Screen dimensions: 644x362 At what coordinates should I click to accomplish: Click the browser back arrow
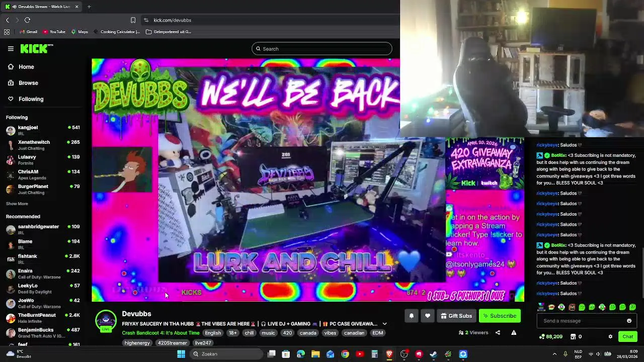(x=8, y=20)
